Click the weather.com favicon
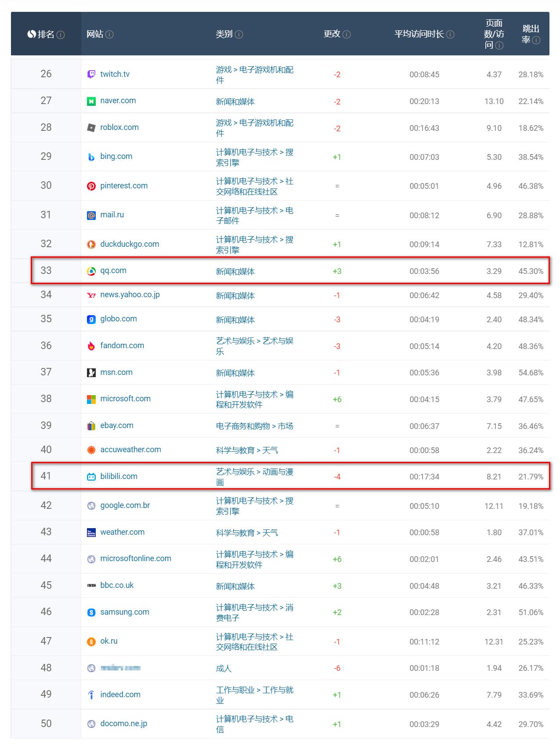 click(x=91, y=533)
